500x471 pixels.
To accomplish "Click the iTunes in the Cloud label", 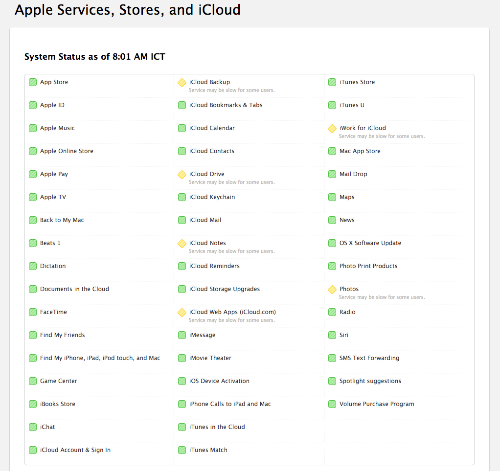I will point(218,427).
